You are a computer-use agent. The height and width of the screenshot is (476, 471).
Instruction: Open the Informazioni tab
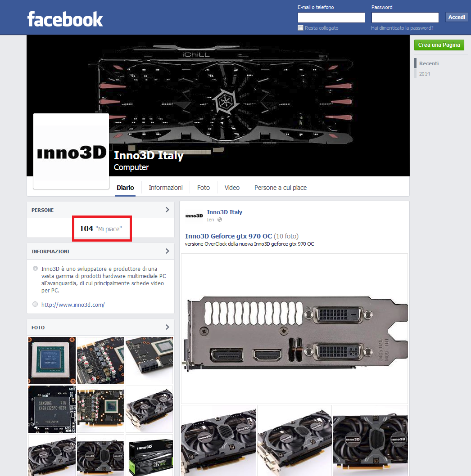pos(166,188)
